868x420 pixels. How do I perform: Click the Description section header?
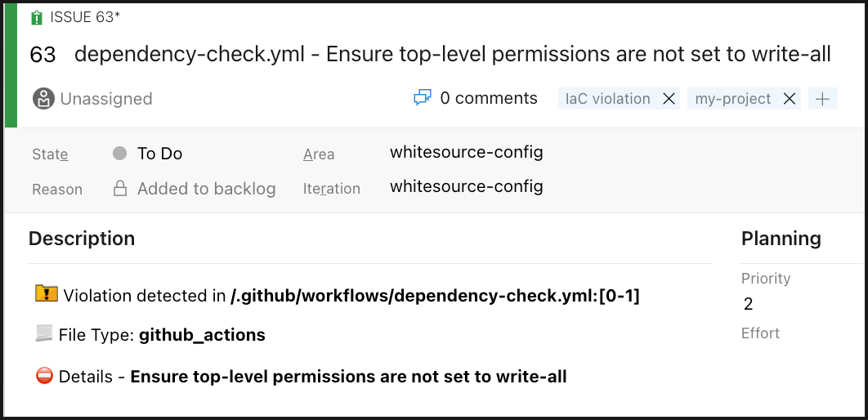click(x=82, y=239)
